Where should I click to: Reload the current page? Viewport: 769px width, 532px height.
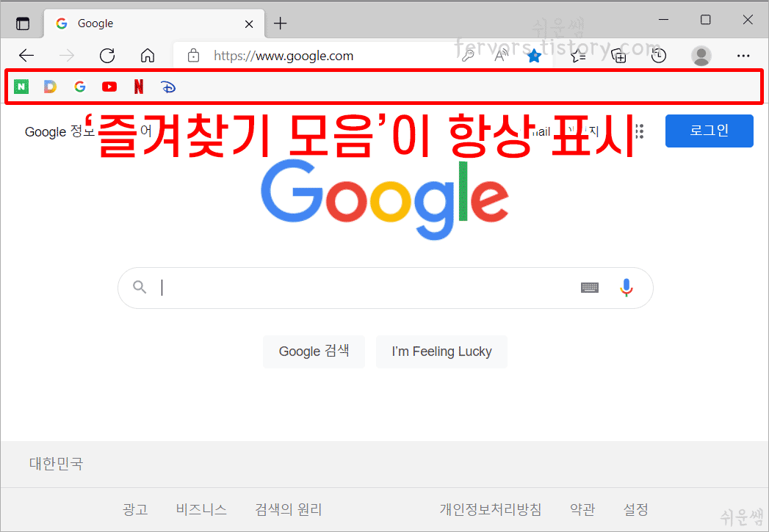tap(107, 56)
